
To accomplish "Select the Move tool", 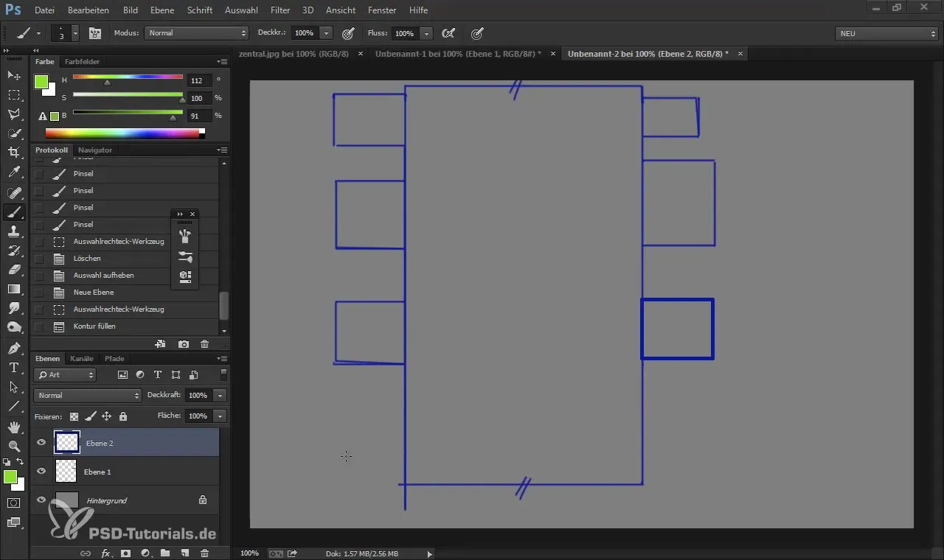I will click(x=13, y=76).
